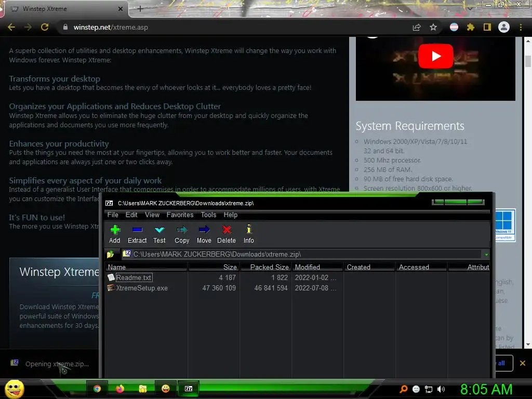Viewport: 532px width, 399px height.
Task: Open the browser three-dot menu
Action: 521,27
